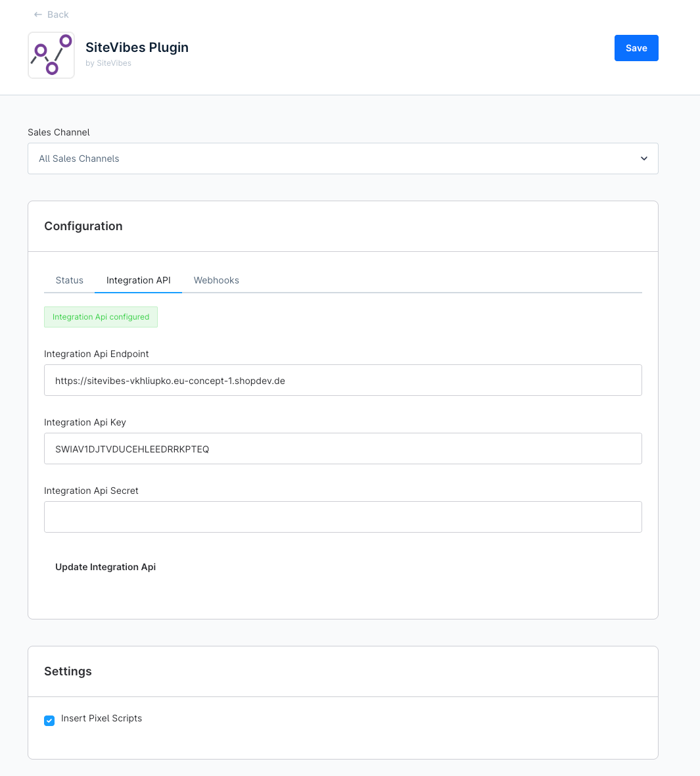Click the 'Sales Channel' label
This screenshot has height=776, width=700.
(59, 132)
